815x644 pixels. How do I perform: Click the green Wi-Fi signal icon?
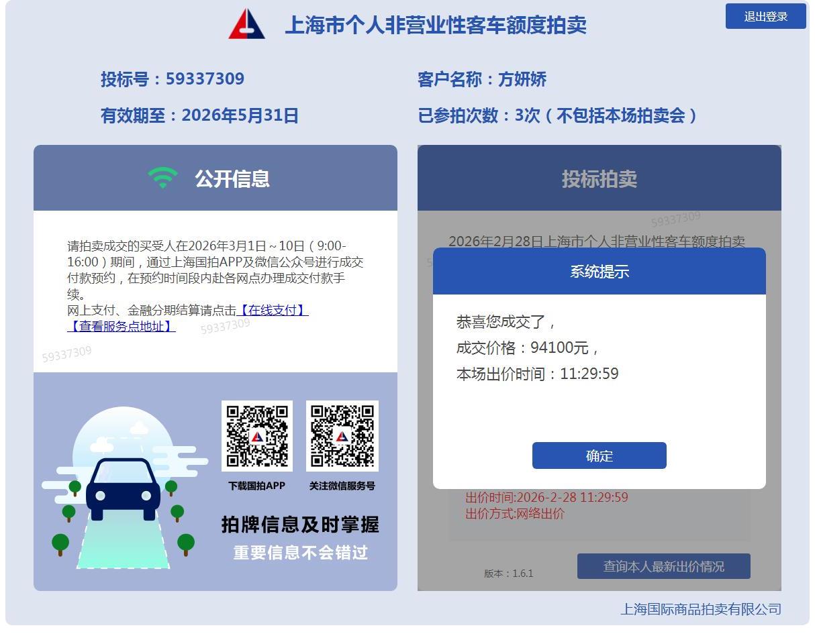click(x=162, y=178)
